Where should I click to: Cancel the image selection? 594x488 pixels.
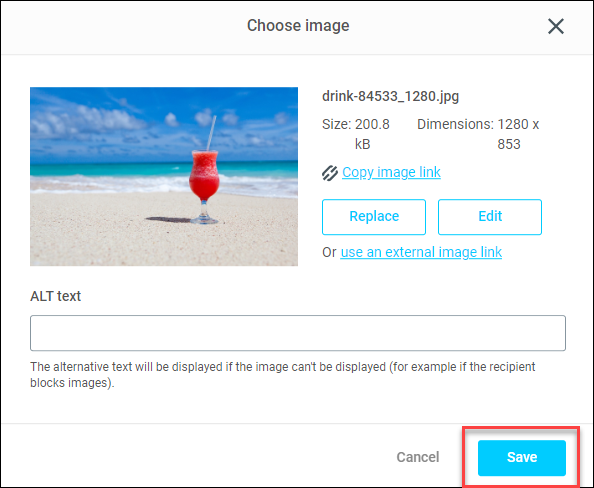point(418,457)
